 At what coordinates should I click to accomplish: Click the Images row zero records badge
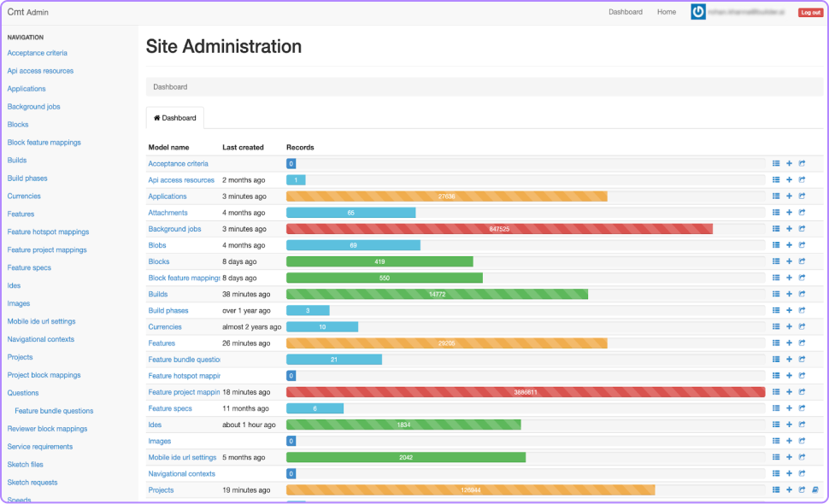pos(291,441)
